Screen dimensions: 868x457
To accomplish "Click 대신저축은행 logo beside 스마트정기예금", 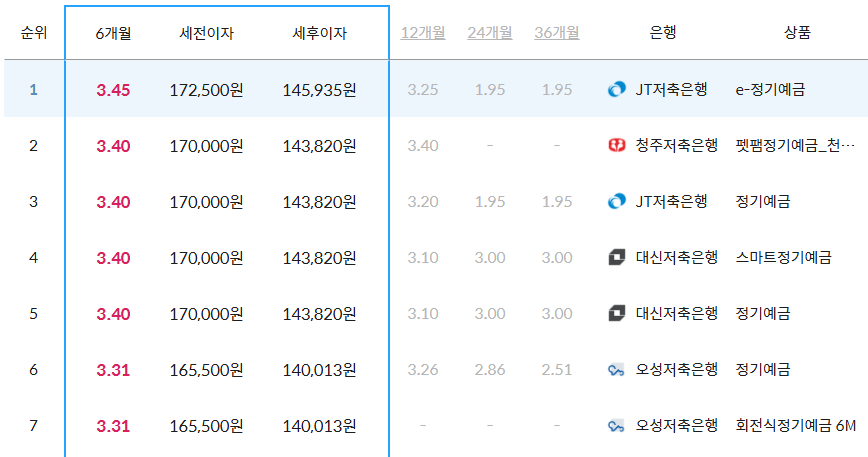I will tap(617, 257).
